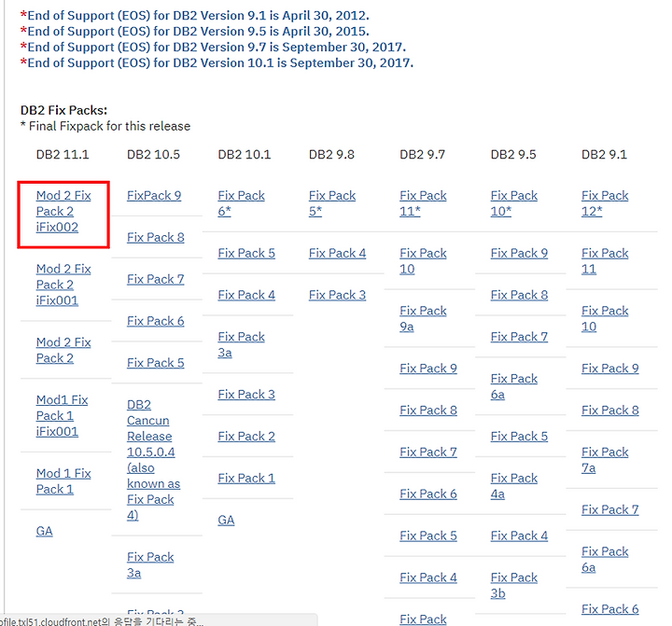Open DB2 10.1 Fix Pack 5 link
672x626 pixels.
click(x=246, y=253)
